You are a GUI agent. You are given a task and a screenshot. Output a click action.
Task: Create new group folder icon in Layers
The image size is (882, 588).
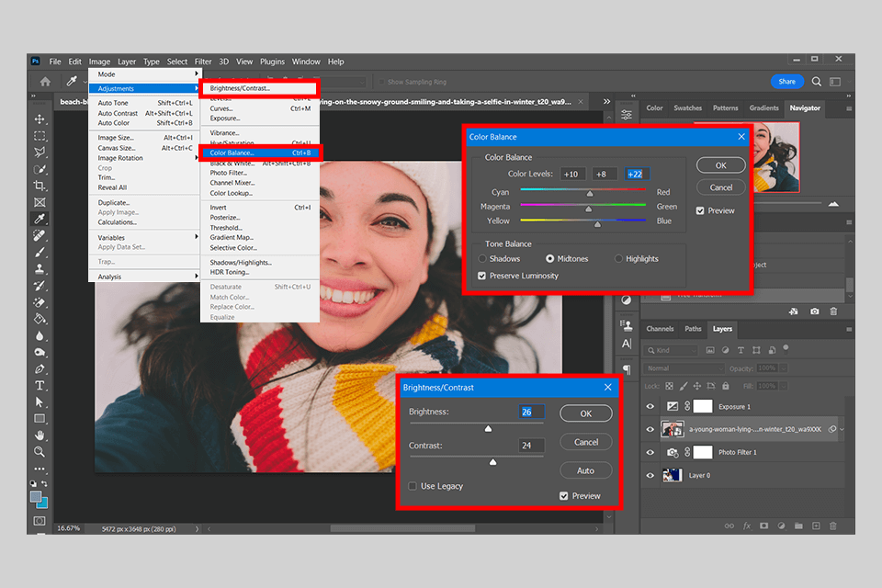point(798,526)
